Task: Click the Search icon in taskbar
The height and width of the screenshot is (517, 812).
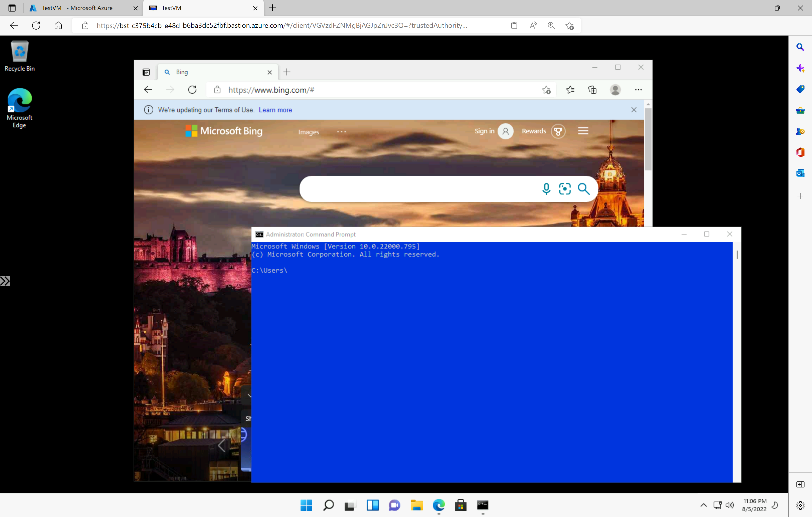Action: (x=328, y=505)
